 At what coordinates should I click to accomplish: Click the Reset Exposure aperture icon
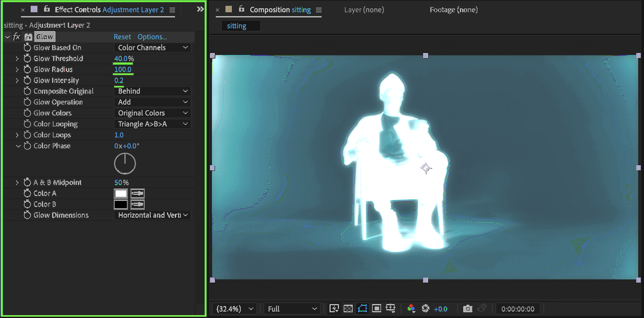[x=426, y=309]
